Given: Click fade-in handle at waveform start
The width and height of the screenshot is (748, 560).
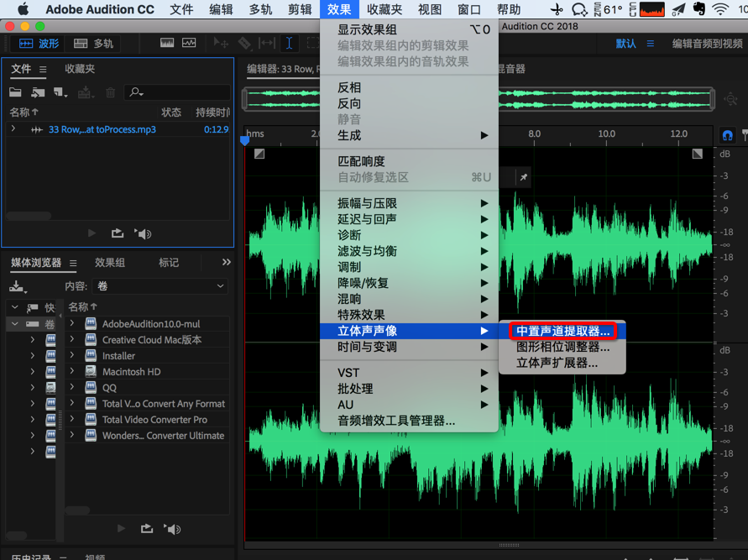Looking at the screenshot, I should click(259, 154).
